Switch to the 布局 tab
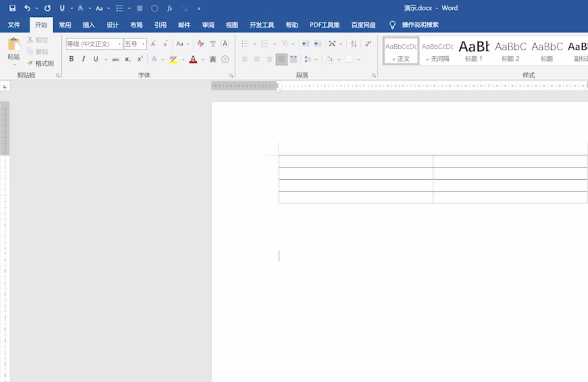The width and height of the screenshot is (588, 382). click(136, 25)
